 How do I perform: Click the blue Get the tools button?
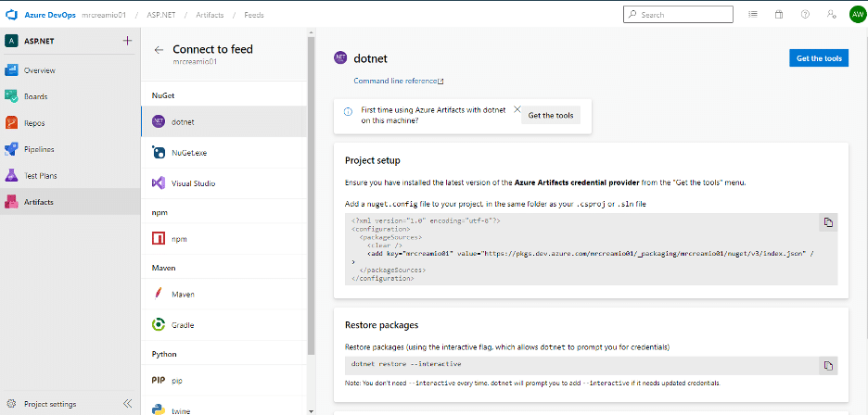point(819,58)
